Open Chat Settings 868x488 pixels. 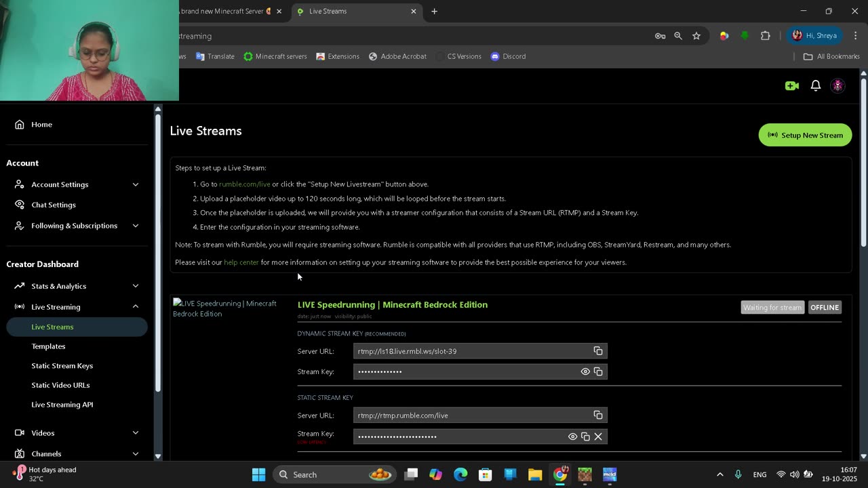point(54,205)
